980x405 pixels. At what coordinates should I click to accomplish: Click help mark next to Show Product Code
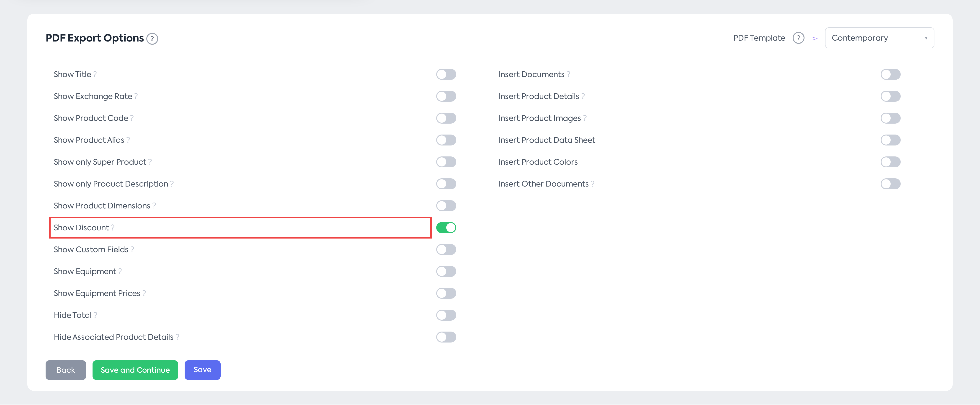coord(132,118)
